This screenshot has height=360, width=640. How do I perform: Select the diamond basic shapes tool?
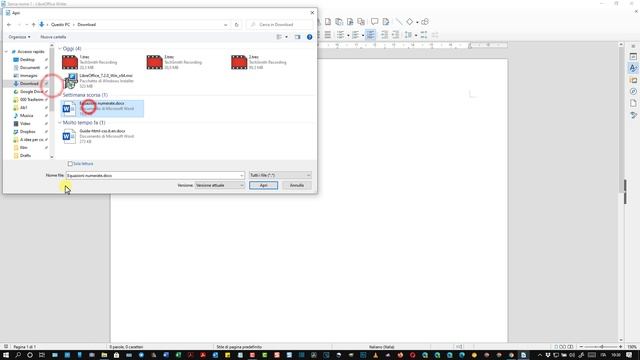pos(409,22)
